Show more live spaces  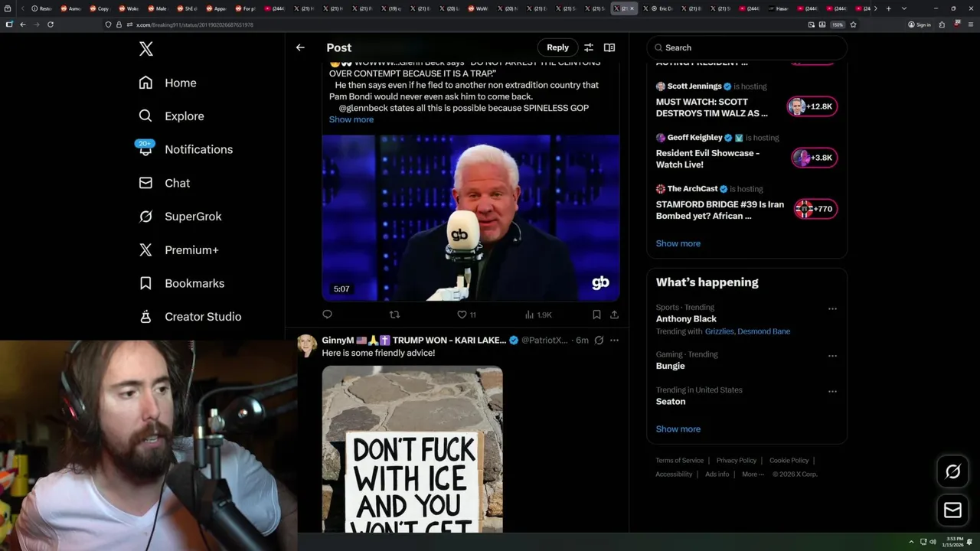678,243
